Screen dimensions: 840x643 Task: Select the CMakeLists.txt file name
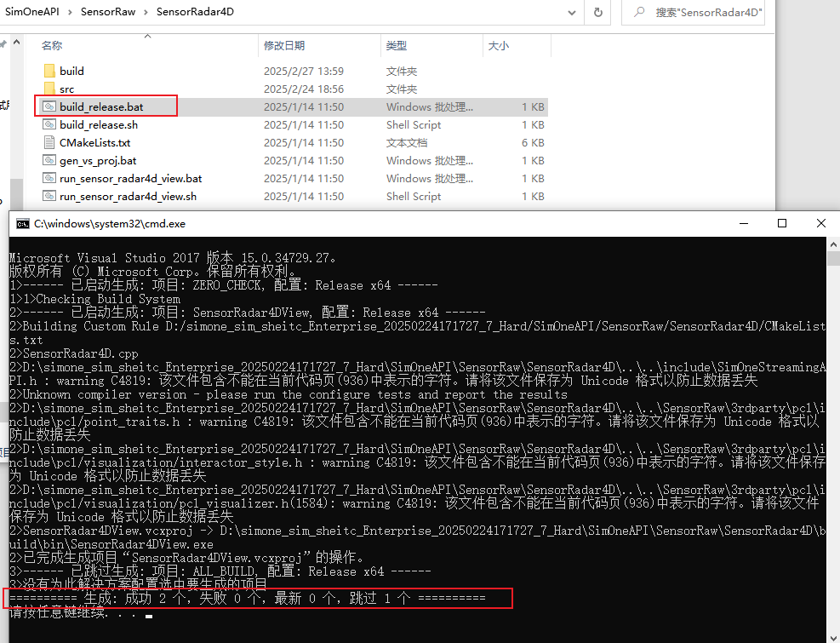[x=94, y=142]
